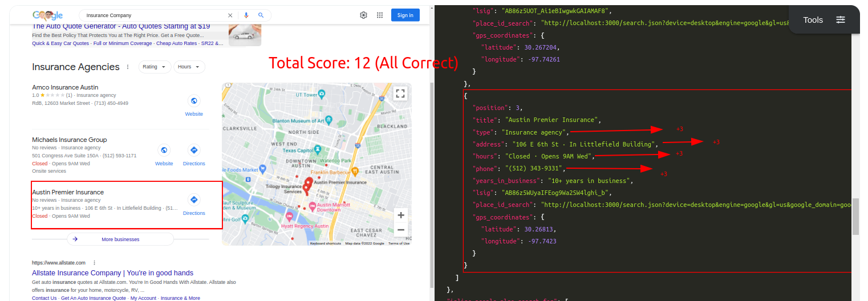
Task: Click Insurance & More sitelink under Allstate
Action: 180,298
